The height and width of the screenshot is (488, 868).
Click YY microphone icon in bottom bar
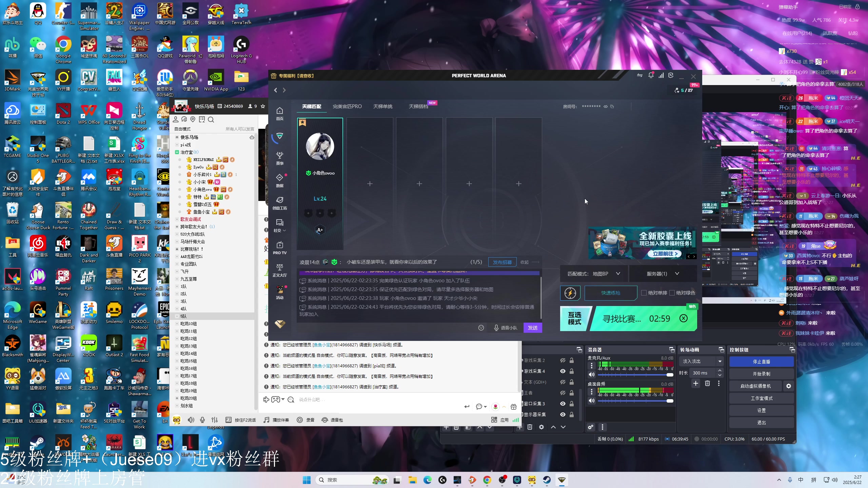pos(202,420)
